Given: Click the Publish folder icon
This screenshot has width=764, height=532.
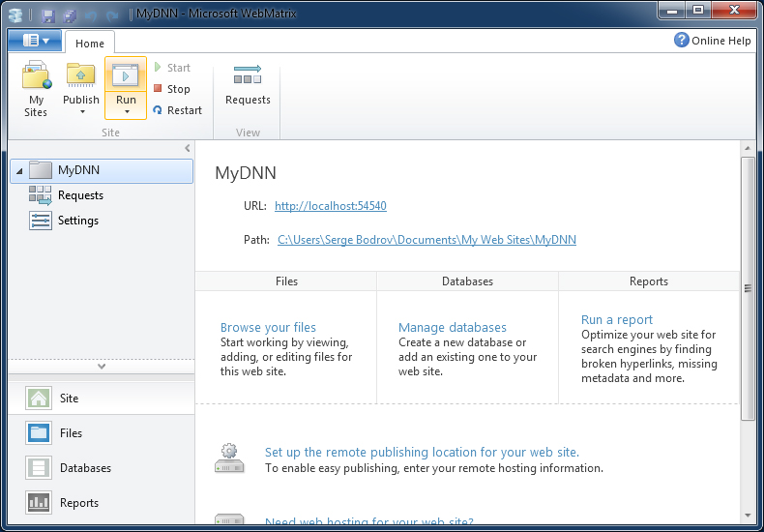Looking at the screenshot, I should click(81, 75).
